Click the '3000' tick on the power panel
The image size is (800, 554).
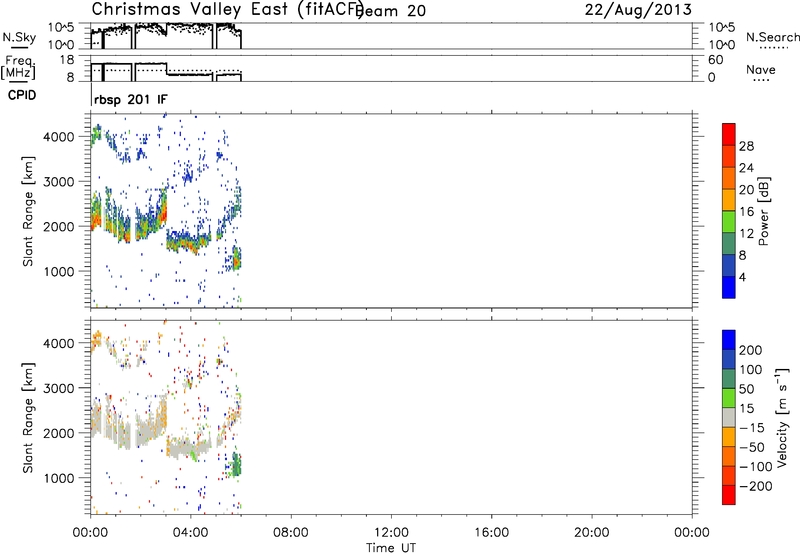point(59,182)
